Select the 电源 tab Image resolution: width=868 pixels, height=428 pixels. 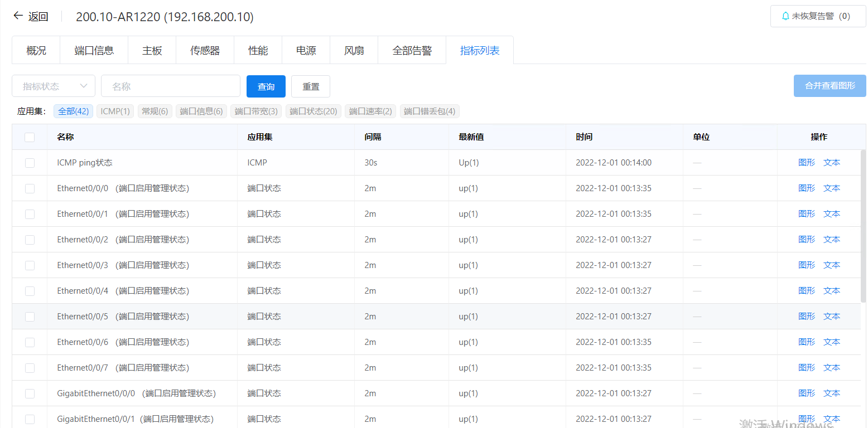[x=306, y=51]
